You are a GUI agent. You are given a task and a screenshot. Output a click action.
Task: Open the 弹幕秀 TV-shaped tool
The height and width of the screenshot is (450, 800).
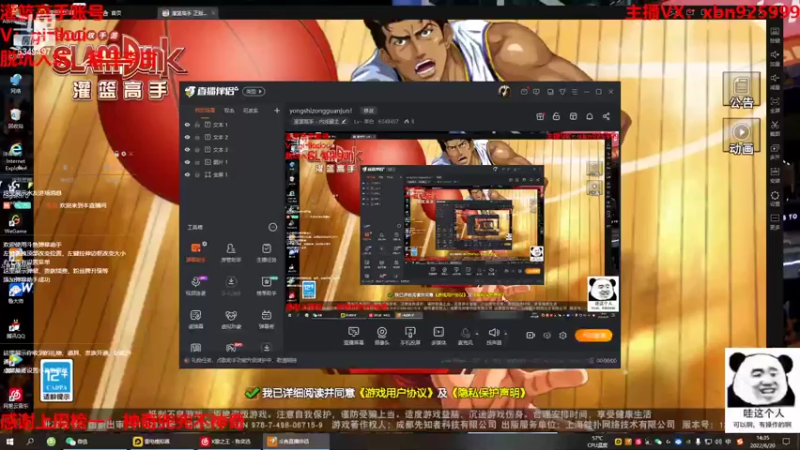click(x=266, y=319)
